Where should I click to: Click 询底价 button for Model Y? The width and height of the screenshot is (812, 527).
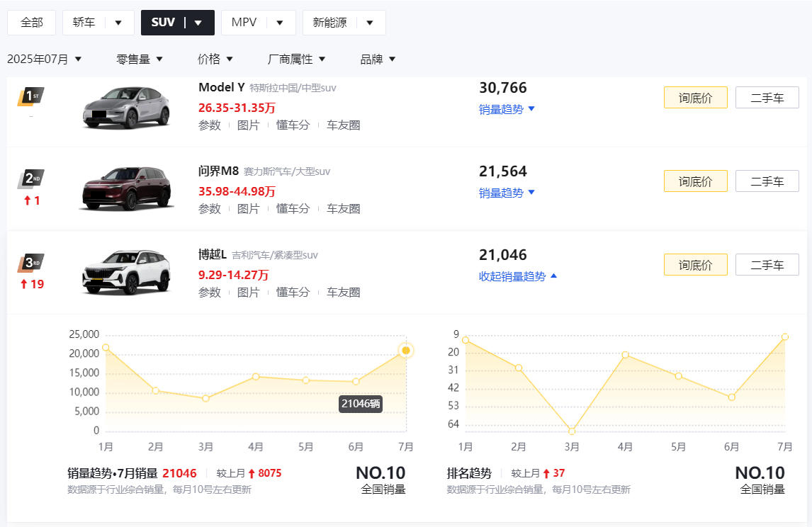(x=696, y=98)
